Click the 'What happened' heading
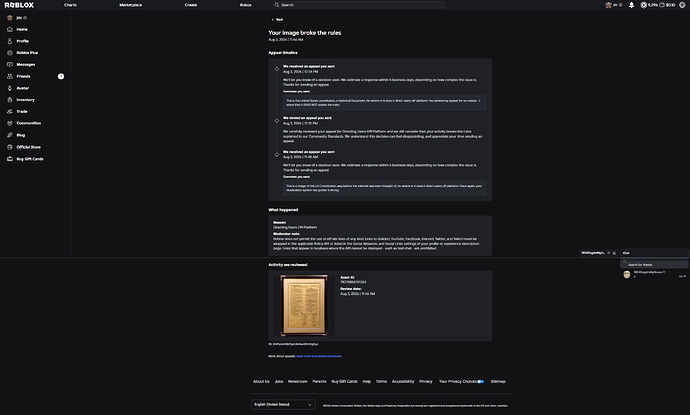690x415 pixels. [283, 210]
